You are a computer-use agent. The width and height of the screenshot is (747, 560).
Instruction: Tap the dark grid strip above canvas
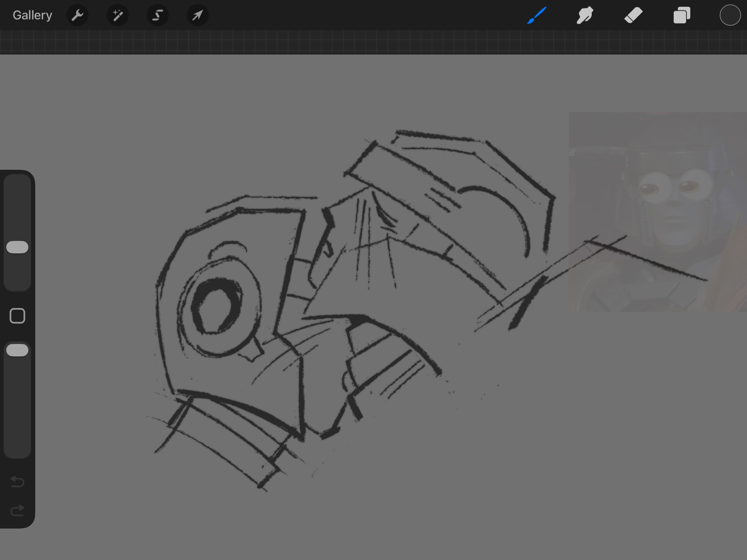[x=373, y=42]
